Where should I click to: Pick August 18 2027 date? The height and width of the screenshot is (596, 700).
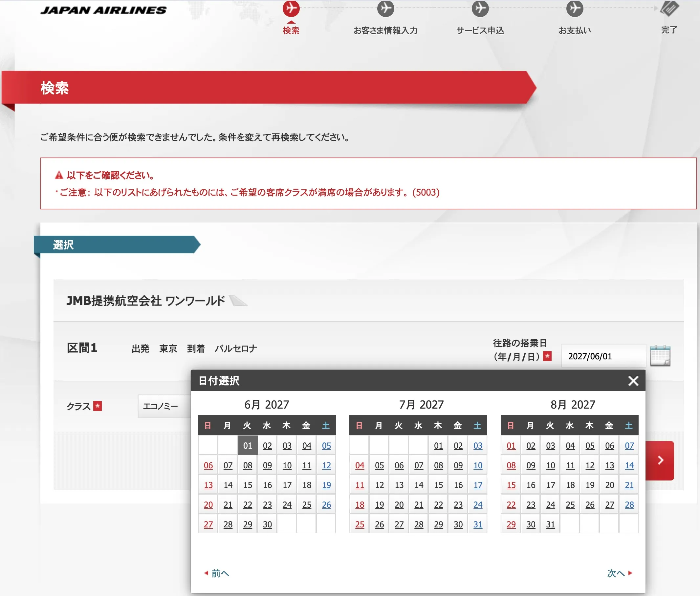pos(570,485)
